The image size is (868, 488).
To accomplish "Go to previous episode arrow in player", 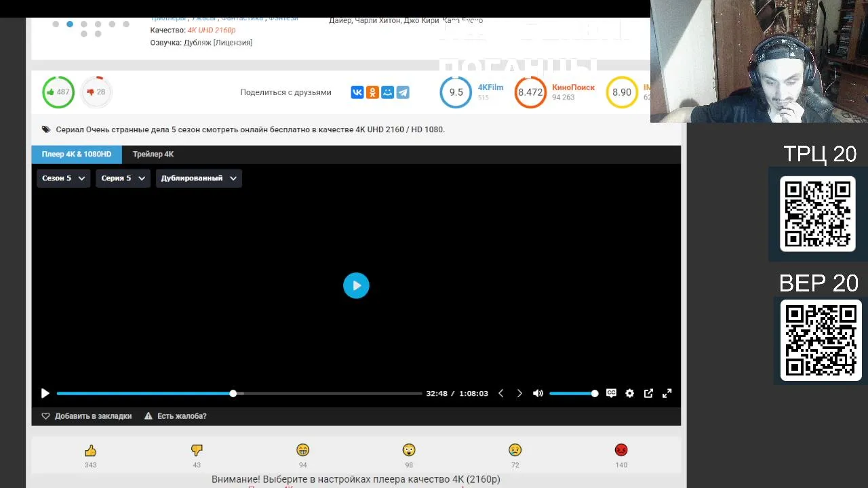I will click(x=501, y=393).
